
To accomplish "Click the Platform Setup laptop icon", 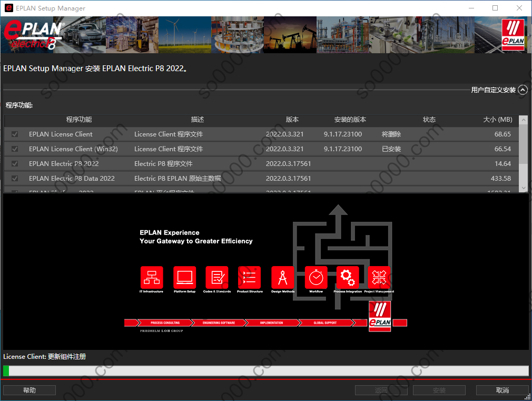I will (x=184, y=277).
